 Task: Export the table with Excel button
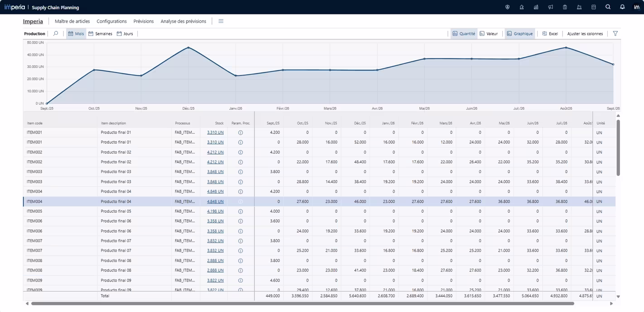[x=550, y=34]
